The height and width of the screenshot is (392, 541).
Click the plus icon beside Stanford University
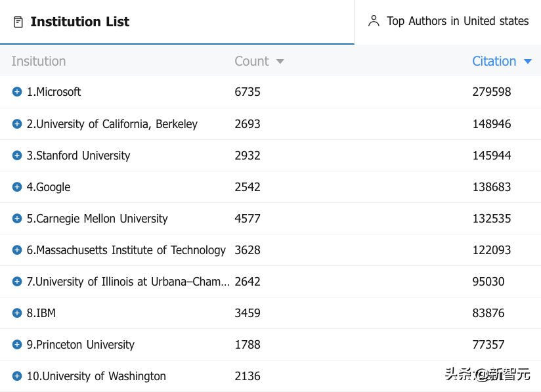[x=17, y=155]
